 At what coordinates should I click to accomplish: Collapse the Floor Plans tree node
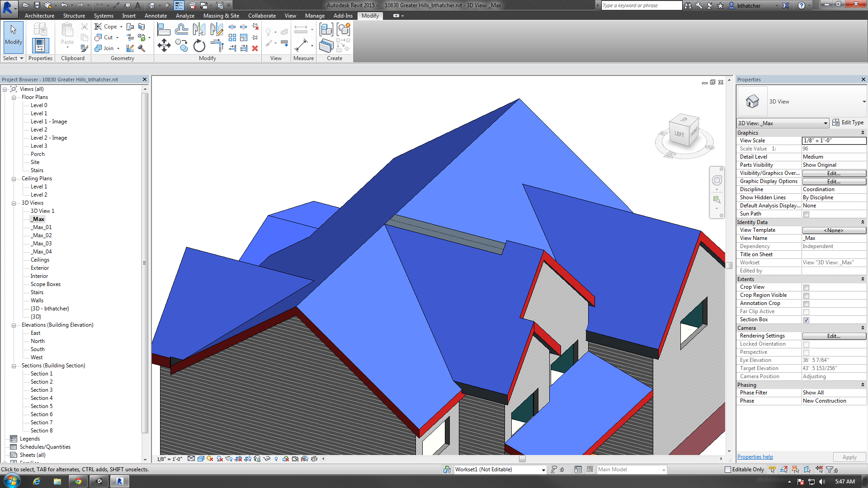pyautogui.click(x=14, y=97)
